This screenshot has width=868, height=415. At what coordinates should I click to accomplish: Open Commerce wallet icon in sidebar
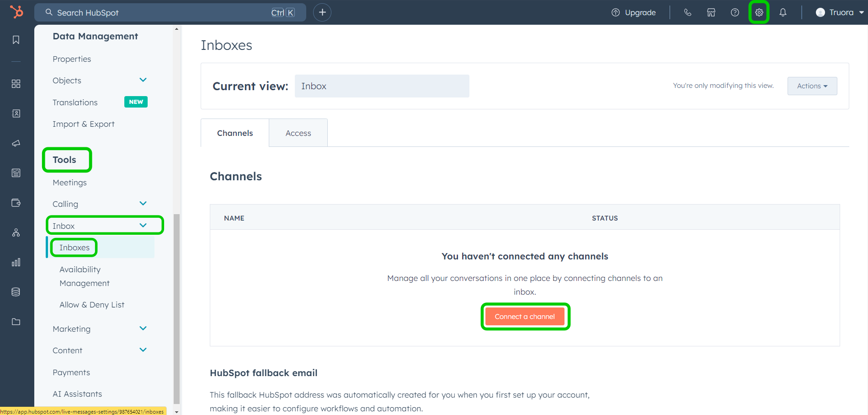[x=16, y=203]
